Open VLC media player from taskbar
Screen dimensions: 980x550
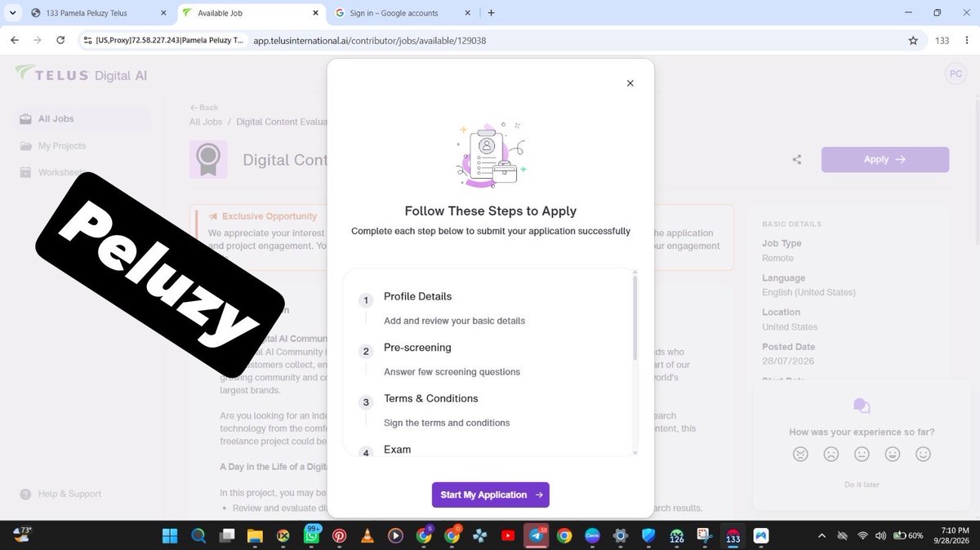tap(367, 536)
